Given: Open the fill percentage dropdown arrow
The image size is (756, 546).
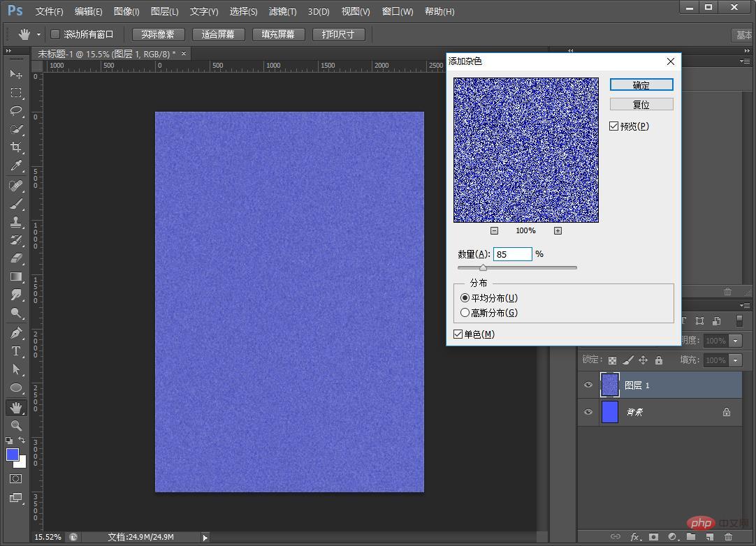Looking at the screenshot, I should click(735, 360).
